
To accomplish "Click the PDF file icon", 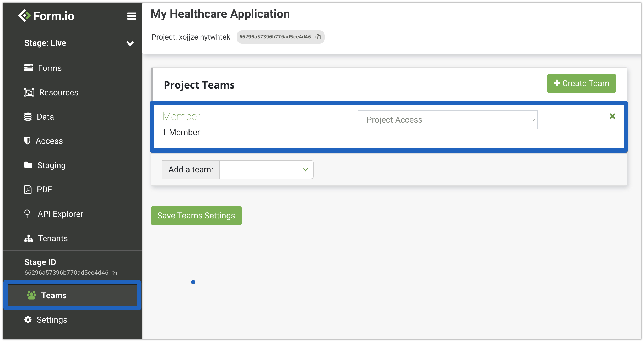I will (28, 190).
